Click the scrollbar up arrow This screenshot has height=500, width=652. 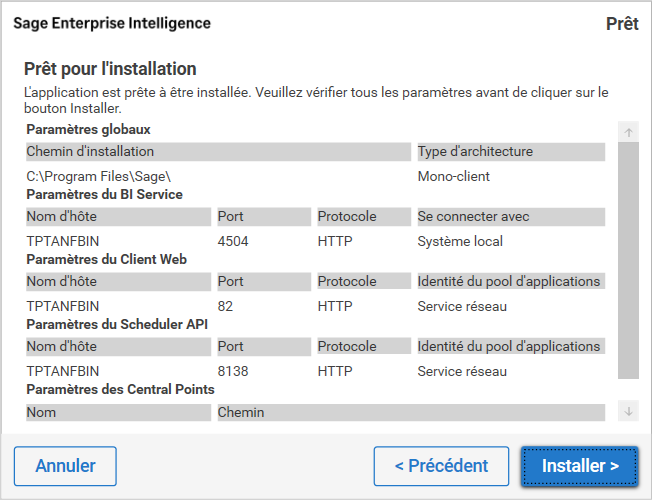(628, 132)
